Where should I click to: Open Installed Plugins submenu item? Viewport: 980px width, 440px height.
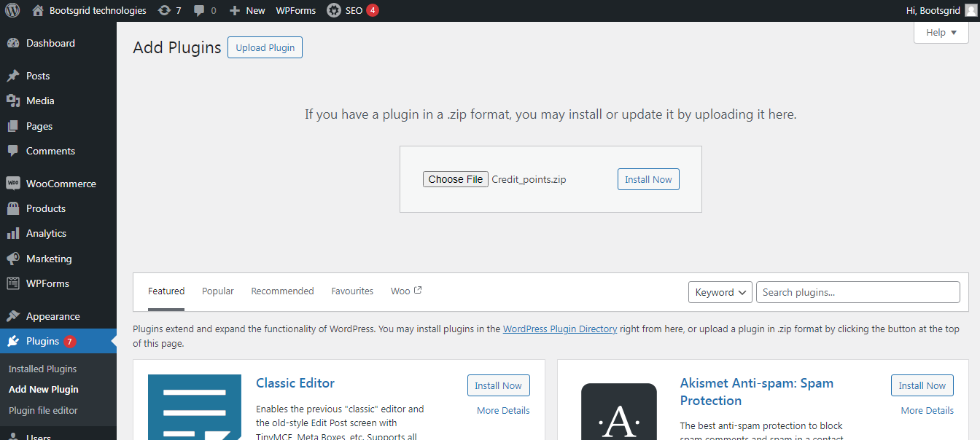coord(42,369)
